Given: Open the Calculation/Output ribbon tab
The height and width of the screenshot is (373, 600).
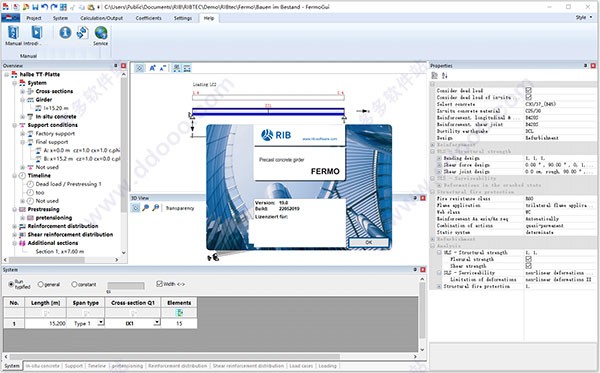Looking at the screenshot, I should [101, 18].
